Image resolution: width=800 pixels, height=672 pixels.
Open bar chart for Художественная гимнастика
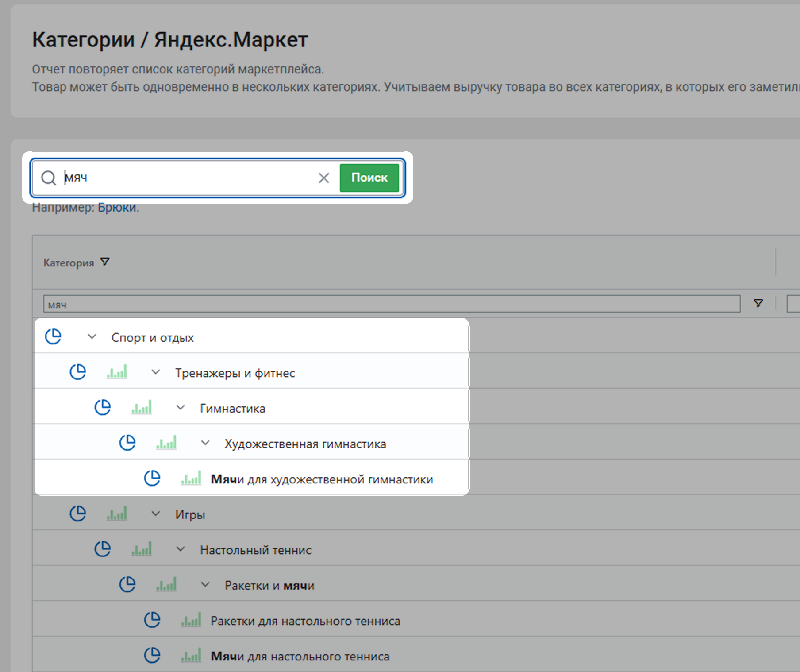pyautogui.click(x=166, y=443)
